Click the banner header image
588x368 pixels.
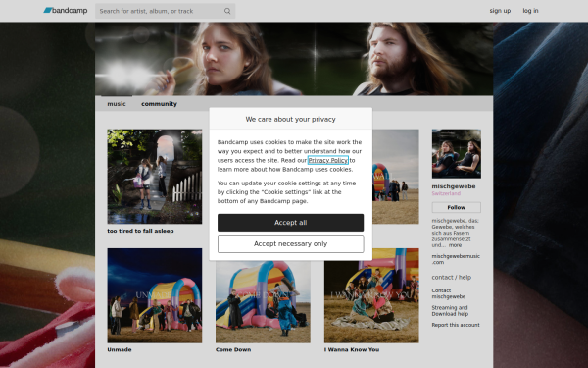click(x=294, y=59)
